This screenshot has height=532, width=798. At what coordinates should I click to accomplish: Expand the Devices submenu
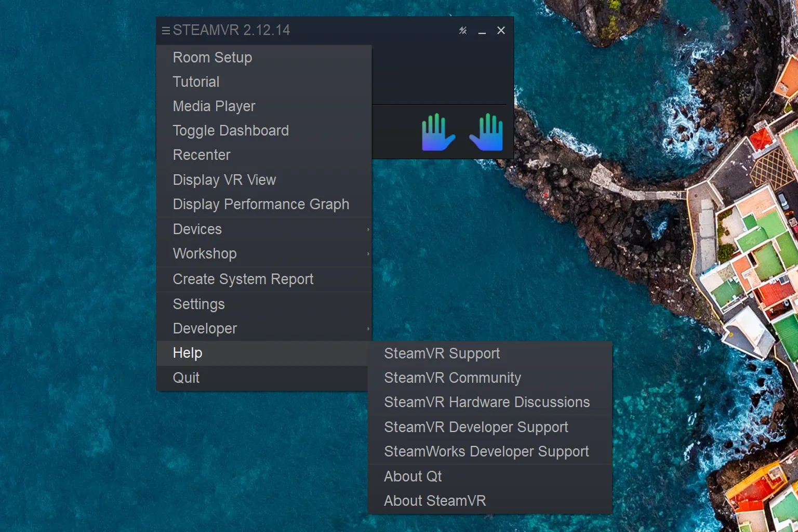click(x=264, y=229)
